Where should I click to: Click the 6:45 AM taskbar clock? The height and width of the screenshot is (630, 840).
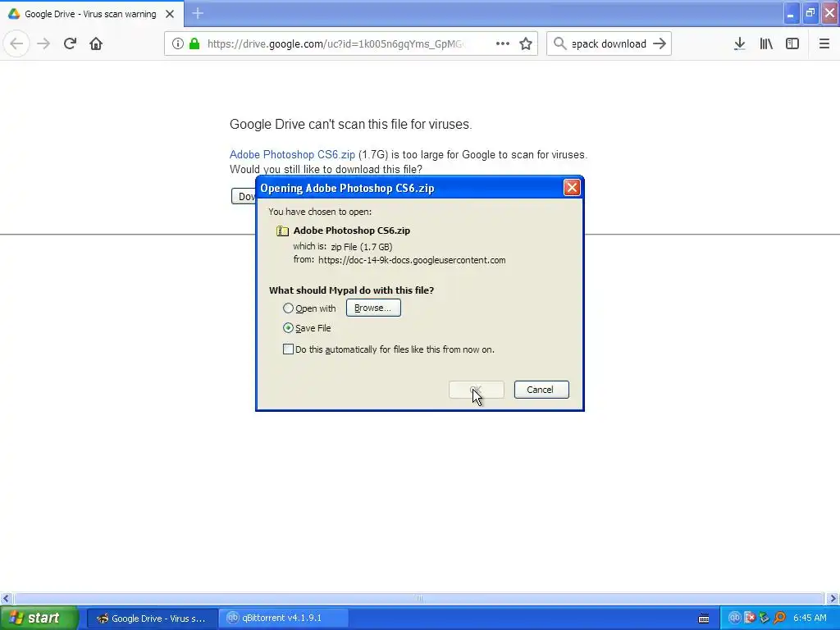[x=810, y=619]
